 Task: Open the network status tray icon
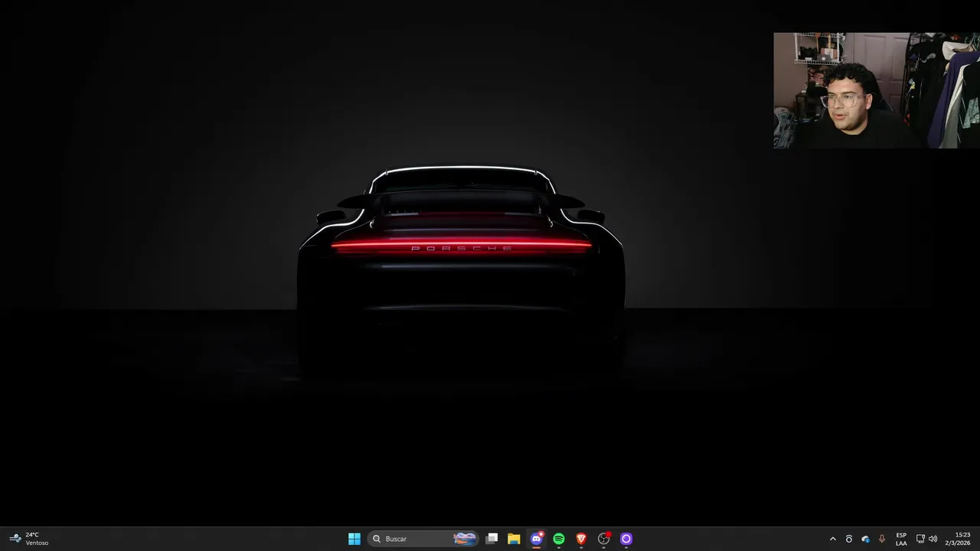pyautogui.click(x=920, y=539)
